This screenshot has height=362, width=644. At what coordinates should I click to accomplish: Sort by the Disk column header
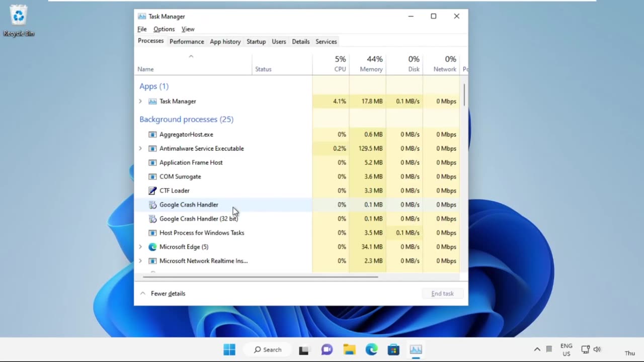click(405, 64)
